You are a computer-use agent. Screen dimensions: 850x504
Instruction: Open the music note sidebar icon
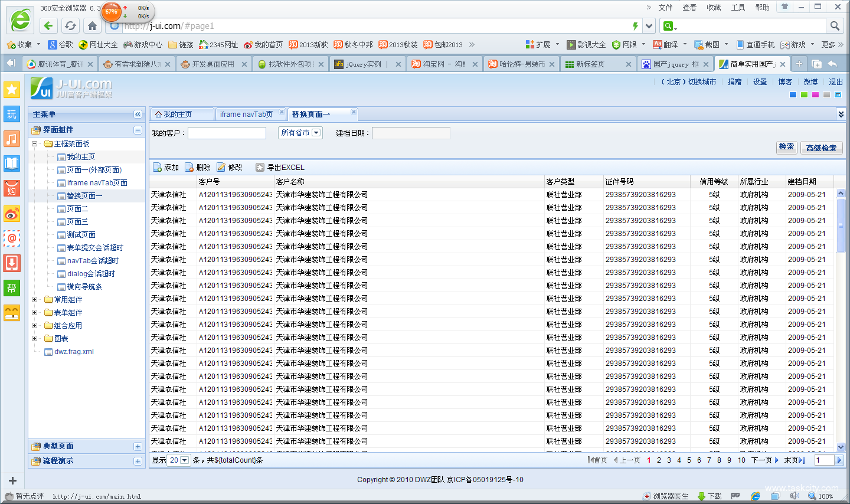pyautogui.click(x=12, y=139)
